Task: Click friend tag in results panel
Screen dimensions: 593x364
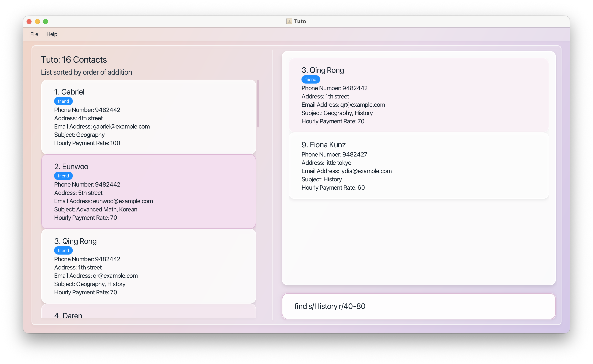Action: (311, 79)
